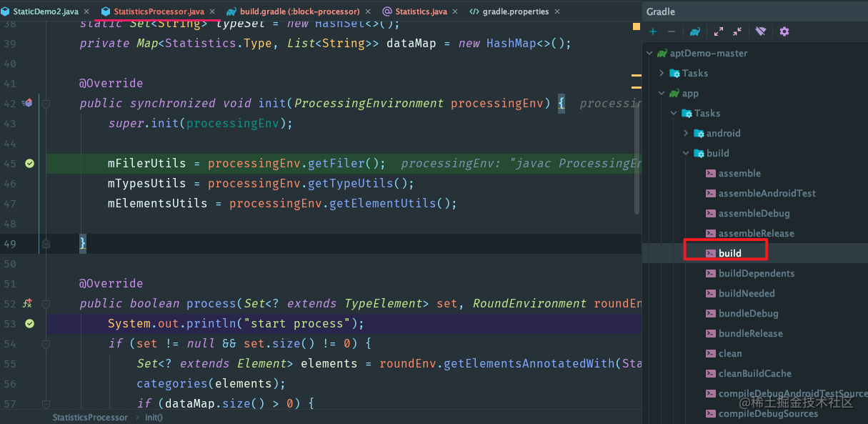This screenshot has width=868, height=424.
Task: Collapse the app module node
Action: pyautogui.click(x=662, y=93)
